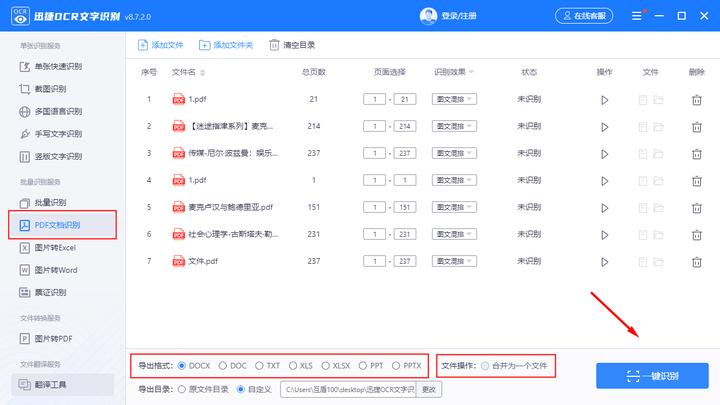Remove row 5 file via trash icon

pyautogui.click(x=697, y=208)
